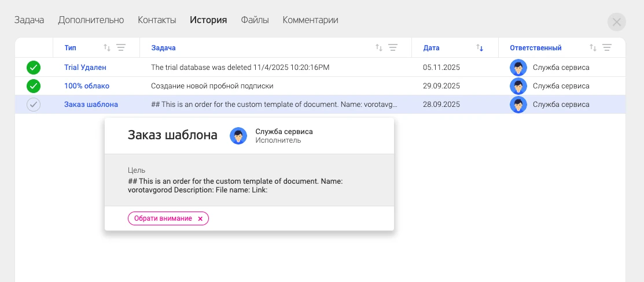Open the 100% облако link
Screen dimensions: 644x282
point(87,86)
